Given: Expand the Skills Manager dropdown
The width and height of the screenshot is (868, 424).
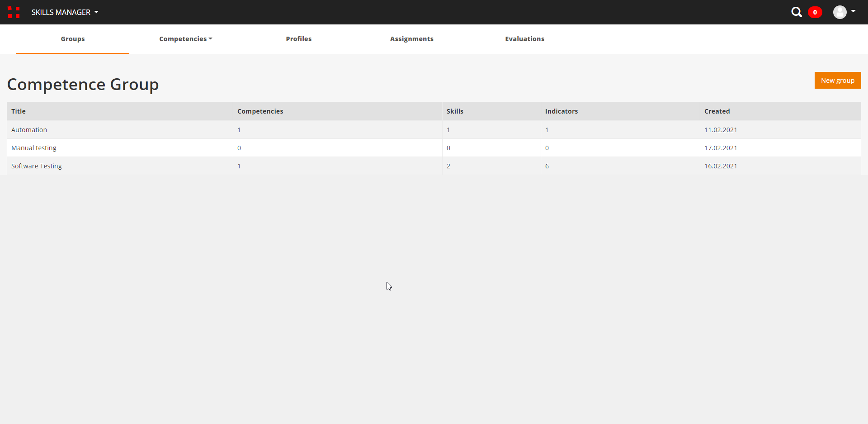Looking at the screenshot, I should click(x=65, y=12).
